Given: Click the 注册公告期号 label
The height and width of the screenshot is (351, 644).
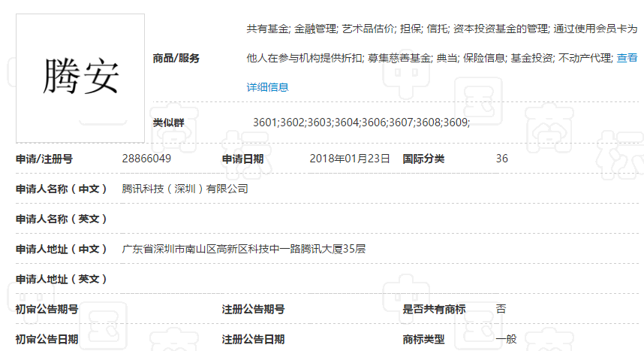Looking at the screenshot, I should (254, 309).
